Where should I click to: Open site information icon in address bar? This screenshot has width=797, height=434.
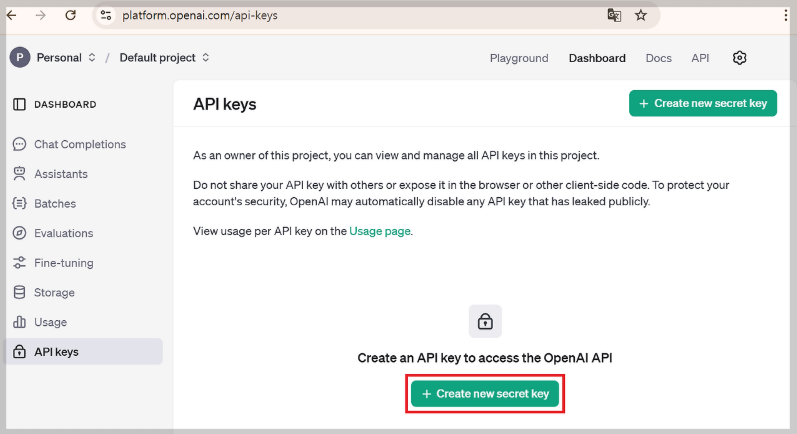tap(106, 15)
